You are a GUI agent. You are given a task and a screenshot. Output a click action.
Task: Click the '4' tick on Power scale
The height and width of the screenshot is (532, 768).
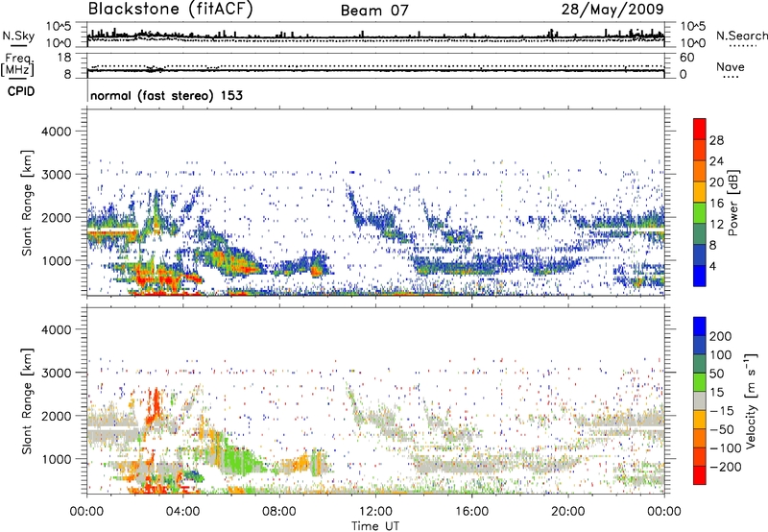[712, 266]
